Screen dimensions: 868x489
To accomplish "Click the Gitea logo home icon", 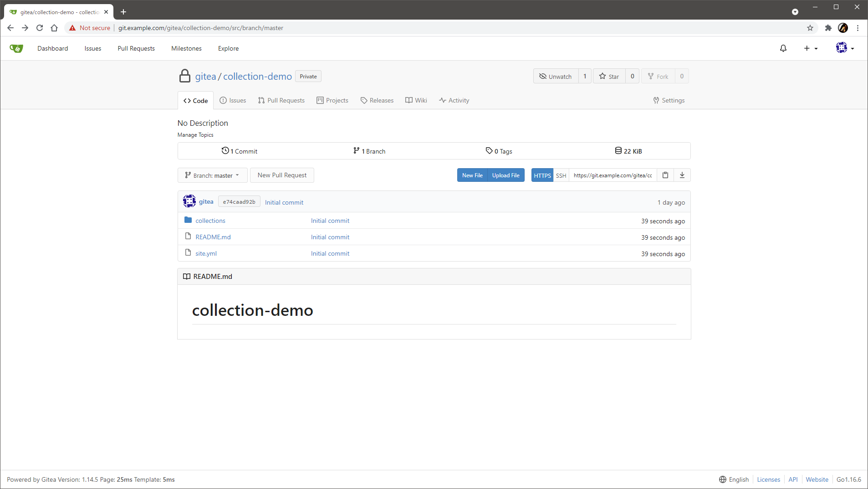I will (x=16, y=48).
